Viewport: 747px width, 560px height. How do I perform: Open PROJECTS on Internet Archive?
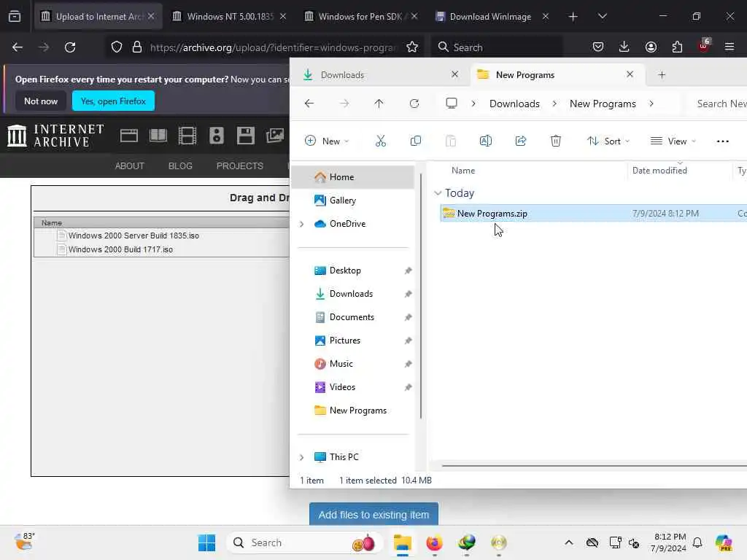tap(239, 166)
